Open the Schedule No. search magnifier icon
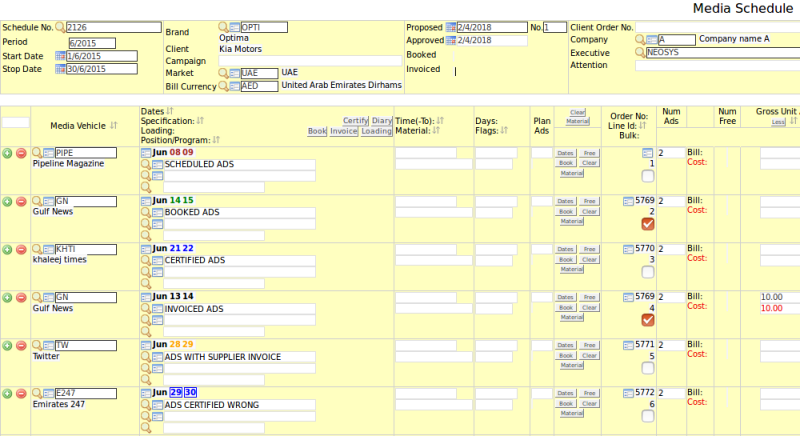The height and width of the screenshot is (436, 800). tap(60, 27)
